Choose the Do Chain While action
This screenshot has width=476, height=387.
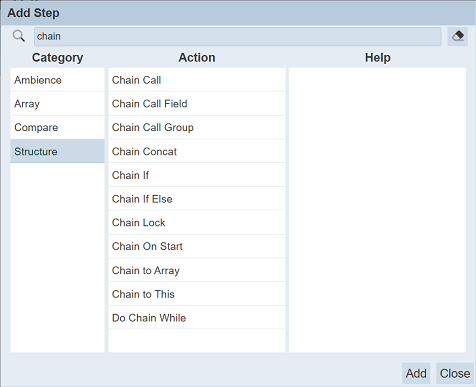pos(197,318)
